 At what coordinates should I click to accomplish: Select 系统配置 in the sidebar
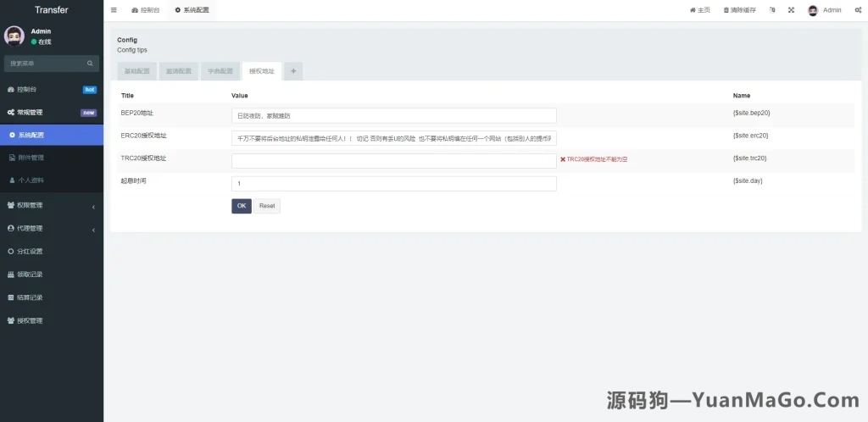pyautogui.click(x=52, y=135)
